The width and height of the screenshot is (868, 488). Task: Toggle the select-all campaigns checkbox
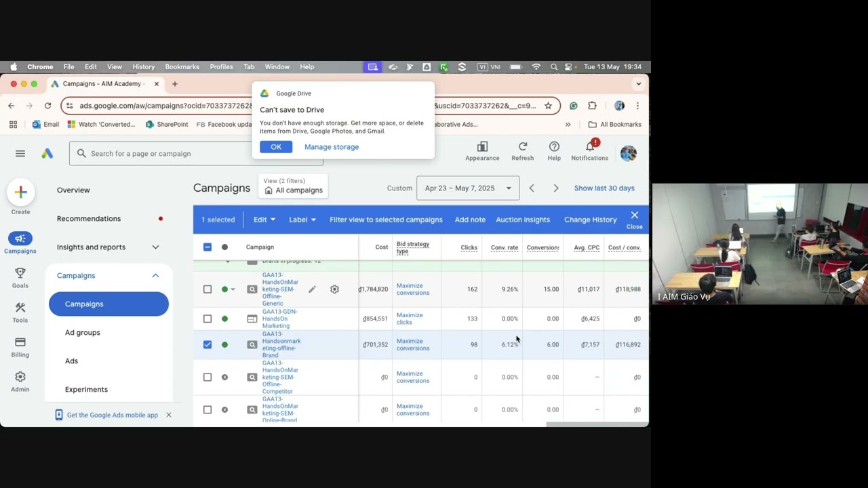click(x=208, y=247)
